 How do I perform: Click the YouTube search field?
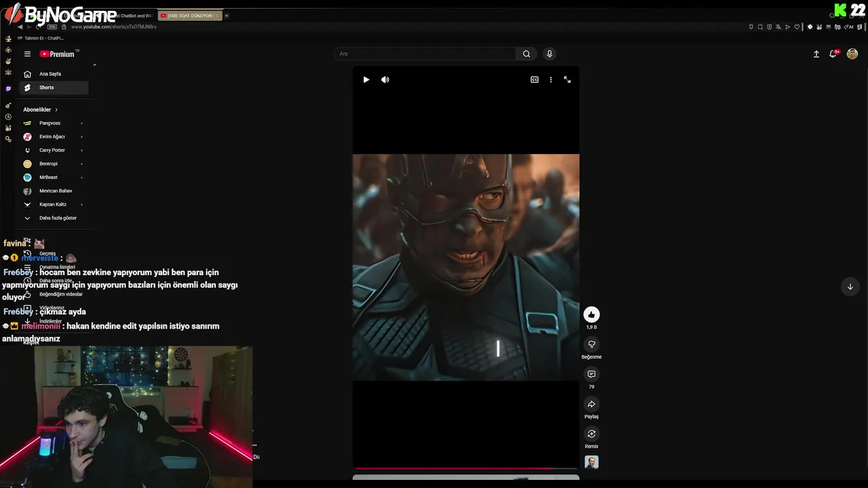426,54
